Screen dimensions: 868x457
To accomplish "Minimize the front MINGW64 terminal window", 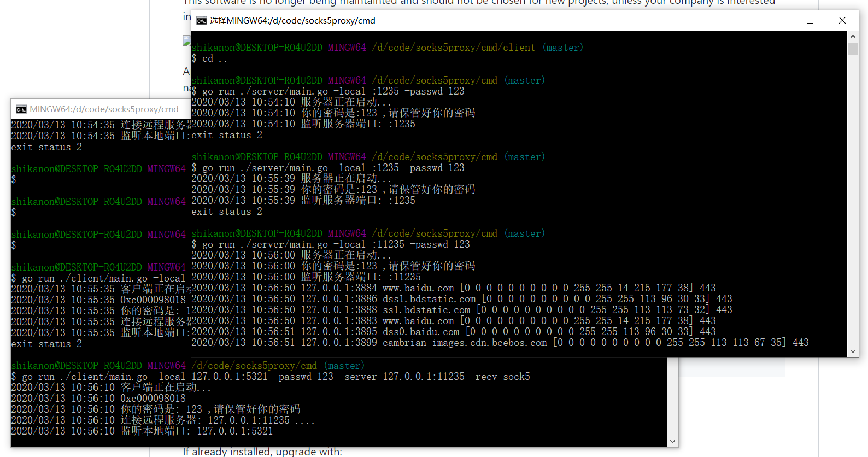I will (778, 20).
